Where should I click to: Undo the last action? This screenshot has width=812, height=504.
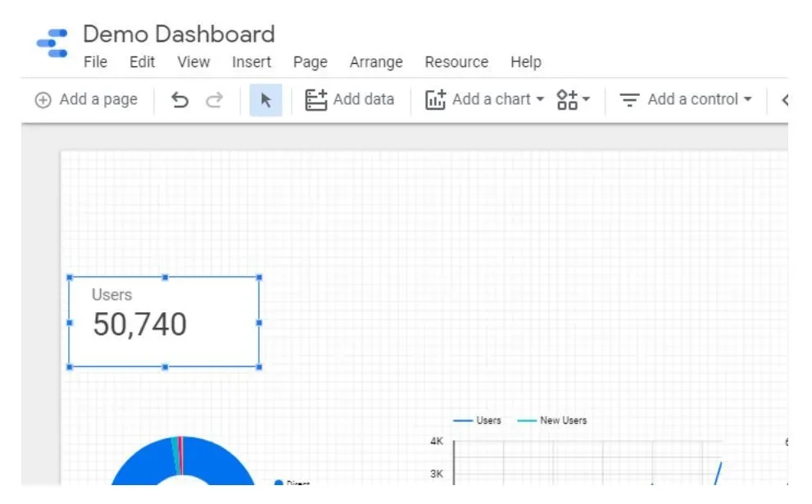[x=179, y=99]
